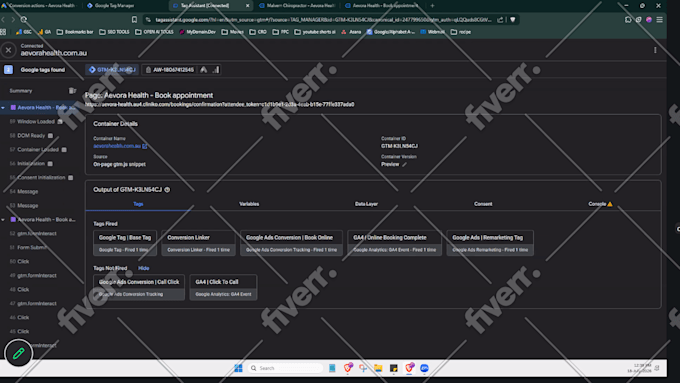Click icon next to Window Loaded event
This screenshot has height=383, width=680.
[x=60, y=121]
